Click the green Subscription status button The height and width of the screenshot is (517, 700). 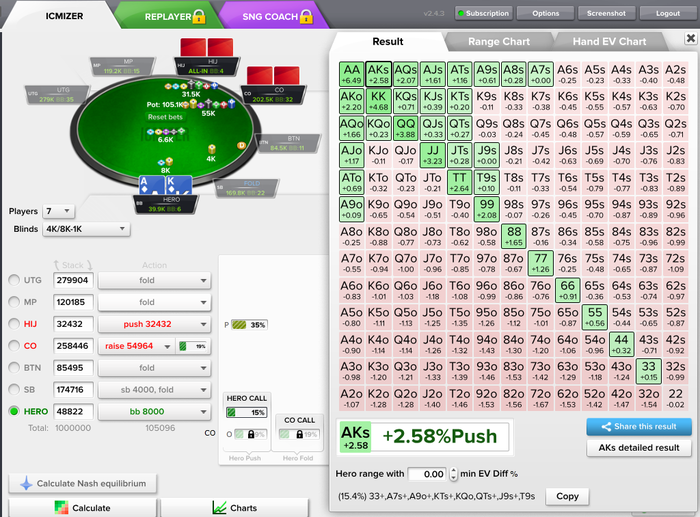[483, 13]
